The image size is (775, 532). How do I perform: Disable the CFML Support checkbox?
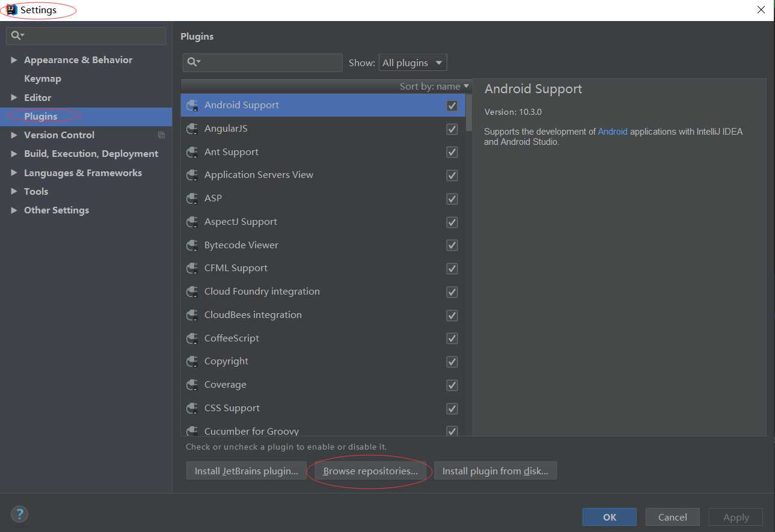(452, 269)
